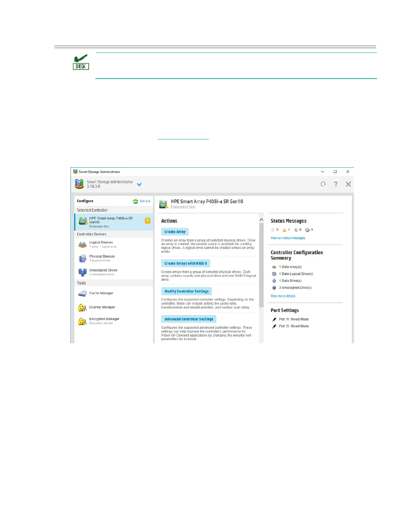Click the green Refresh icon in Configure panel

click(135, 201)
